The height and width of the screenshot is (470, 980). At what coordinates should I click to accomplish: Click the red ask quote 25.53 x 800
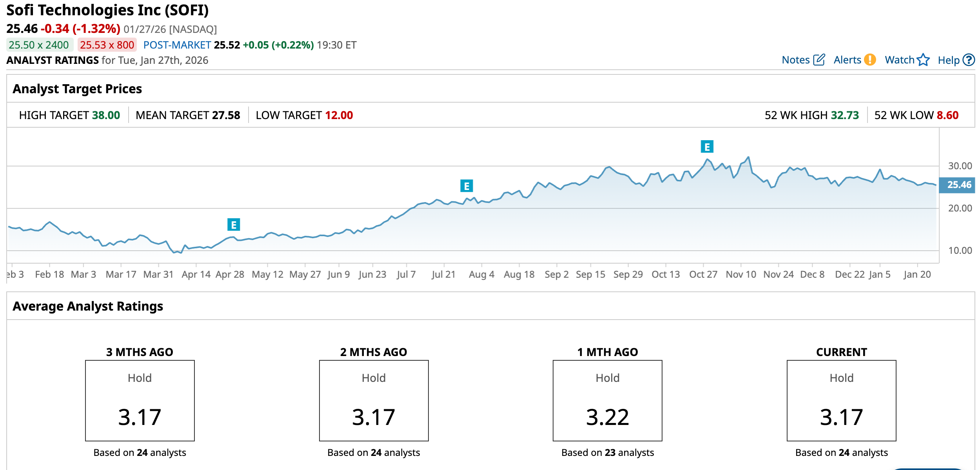(107, 45)
